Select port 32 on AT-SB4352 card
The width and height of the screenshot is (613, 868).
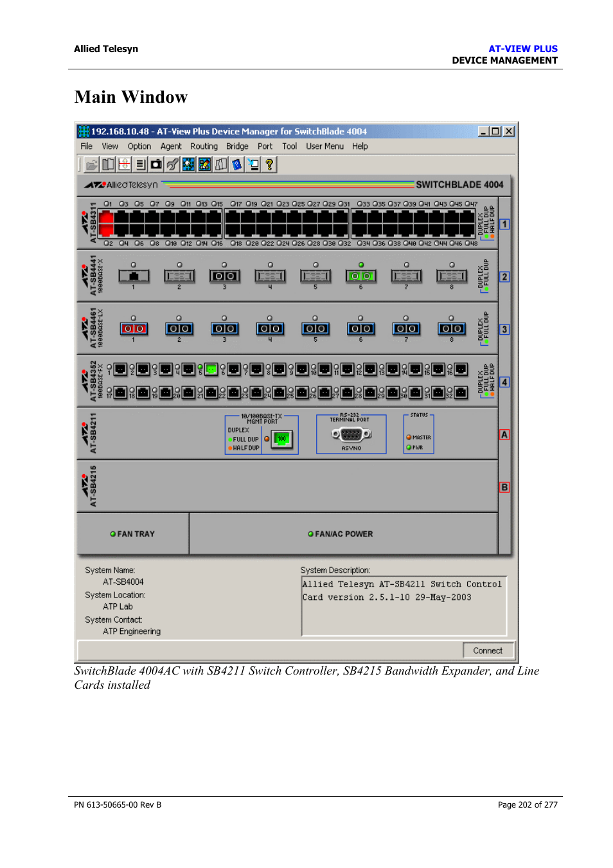click(x=461, y=392)
